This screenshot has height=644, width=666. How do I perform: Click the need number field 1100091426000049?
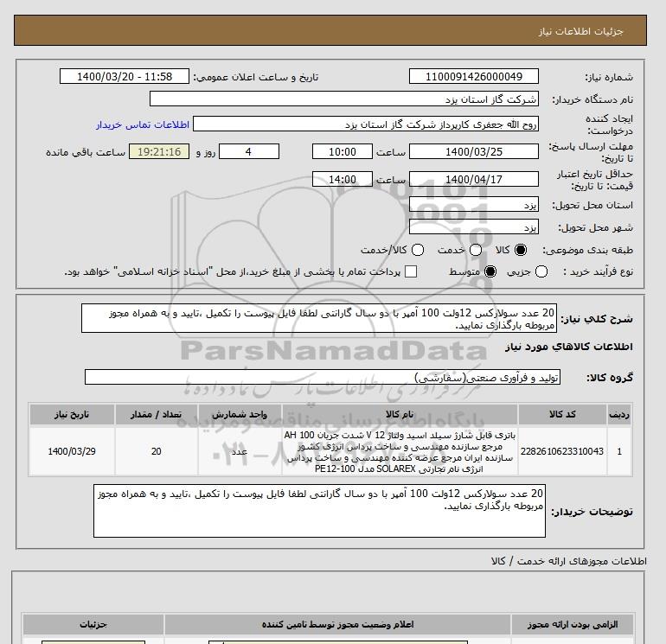pos(474,76)
